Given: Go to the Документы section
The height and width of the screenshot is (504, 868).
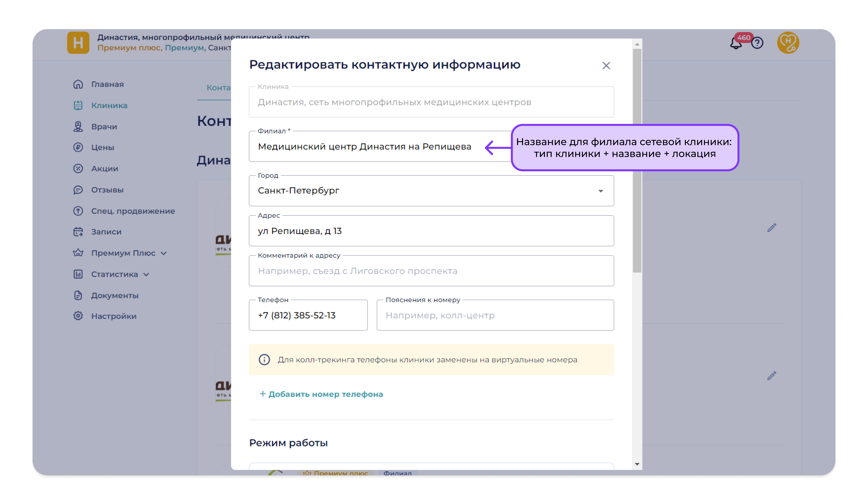Looking at the screenshot, I should pos(114,295).
